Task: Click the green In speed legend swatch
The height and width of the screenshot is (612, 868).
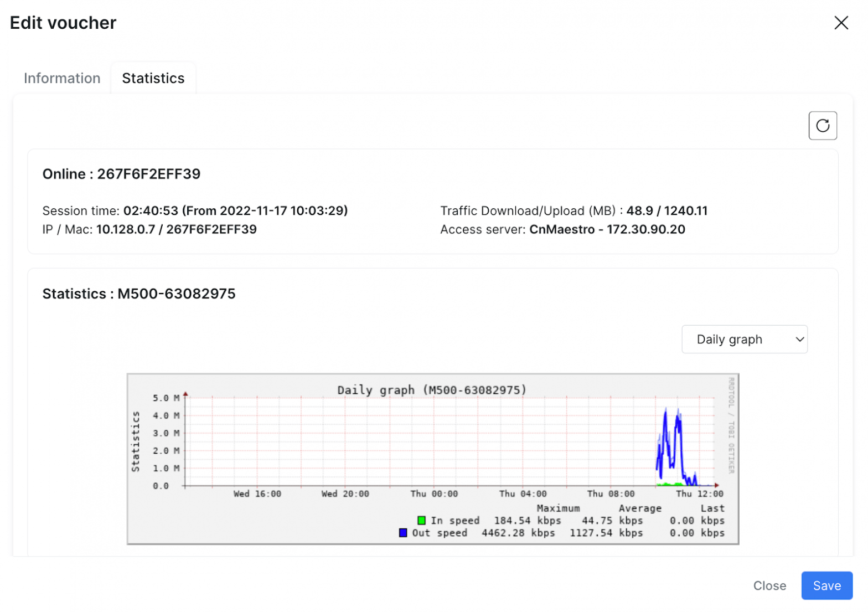Action: (421, 521)
